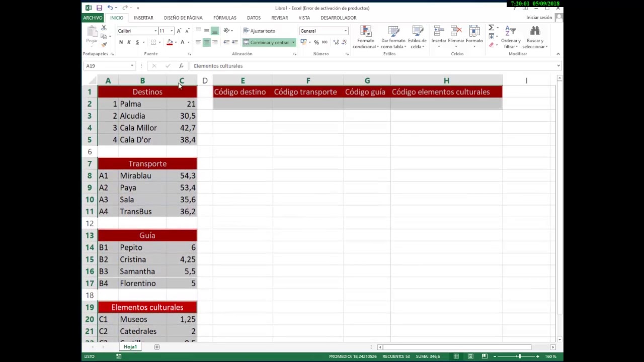Expand Ordenar y filtrar menu
This screenshot has height=362, width=644.
pos(511,38)
